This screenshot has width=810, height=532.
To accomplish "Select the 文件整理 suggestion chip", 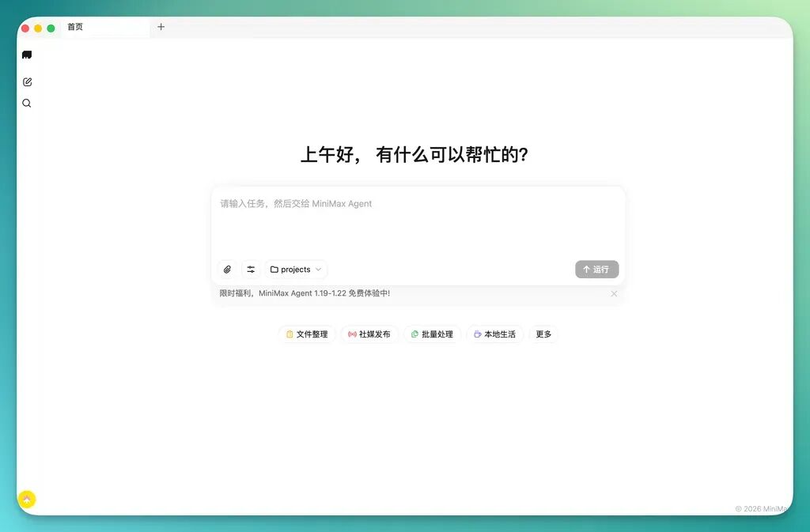I will (308, 334).
